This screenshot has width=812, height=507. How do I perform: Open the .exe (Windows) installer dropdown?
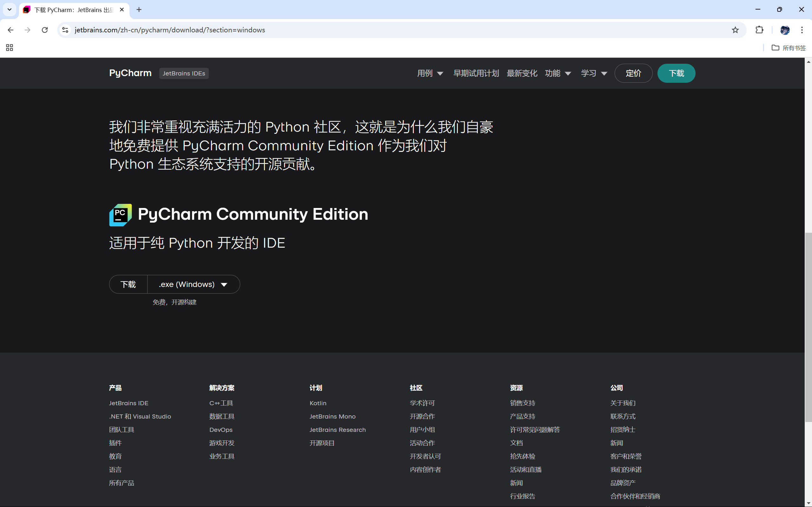[x=194, y=284]
